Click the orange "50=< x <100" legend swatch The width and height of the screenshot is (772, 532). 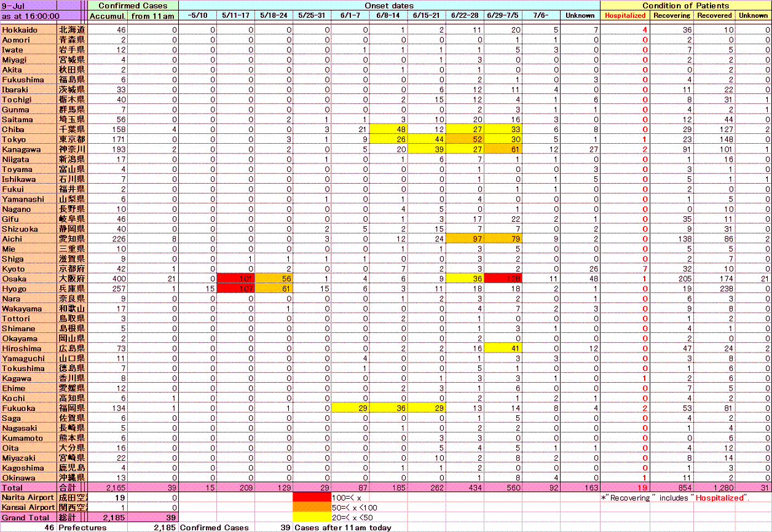click(312, 507)
